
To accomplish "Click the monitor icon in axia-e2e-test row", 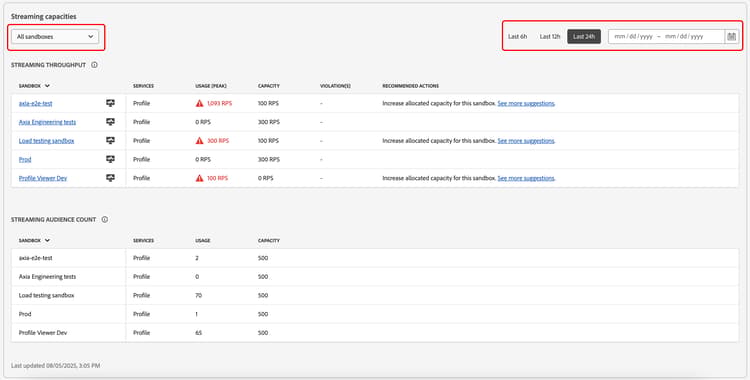I will pos(110,103).
